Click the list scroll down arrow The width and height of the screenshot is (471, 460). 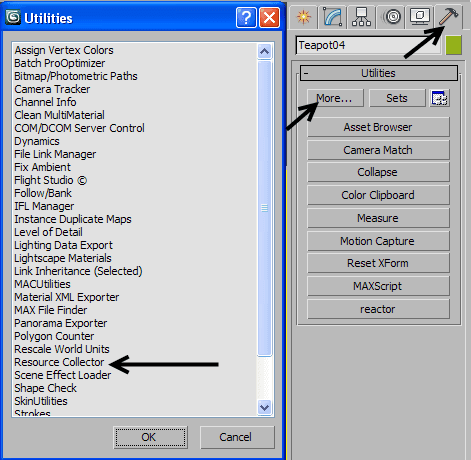(265, 407)
